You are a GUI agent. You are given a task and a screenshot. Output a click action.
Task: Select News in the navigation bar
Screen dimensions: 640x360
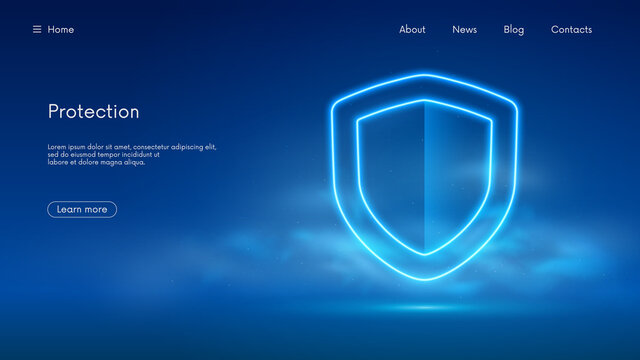[x=464, y=29]
